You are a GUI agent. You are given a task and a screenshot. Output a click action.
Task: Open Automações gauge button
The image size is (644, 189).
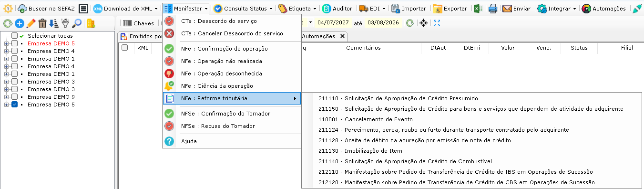tap(603, 9)
